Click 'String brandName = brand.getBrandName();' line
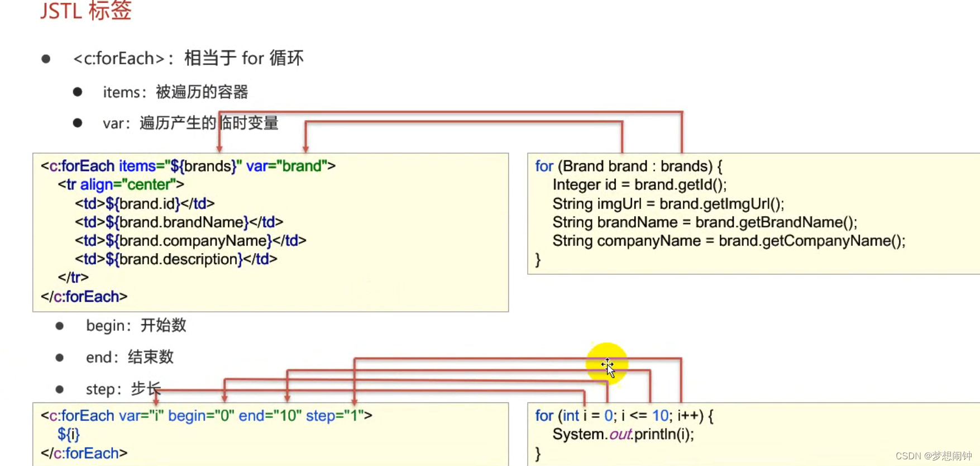 tap(705, 222)
